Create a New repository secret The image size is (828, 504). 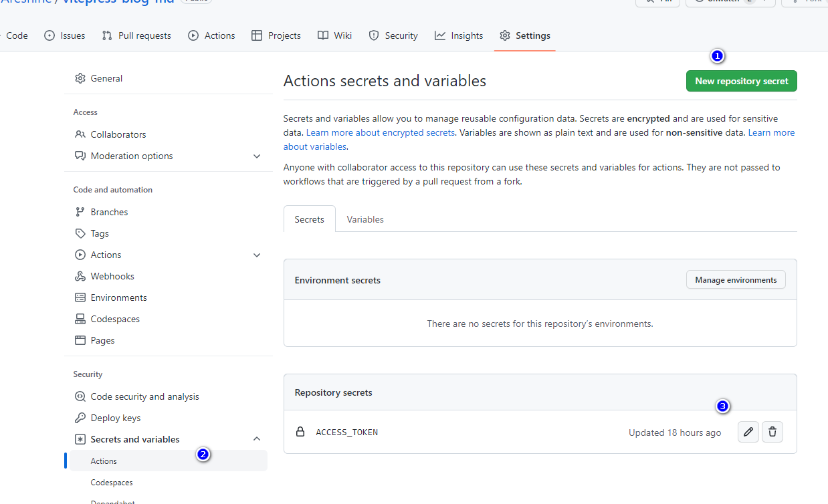coord(742,81)
